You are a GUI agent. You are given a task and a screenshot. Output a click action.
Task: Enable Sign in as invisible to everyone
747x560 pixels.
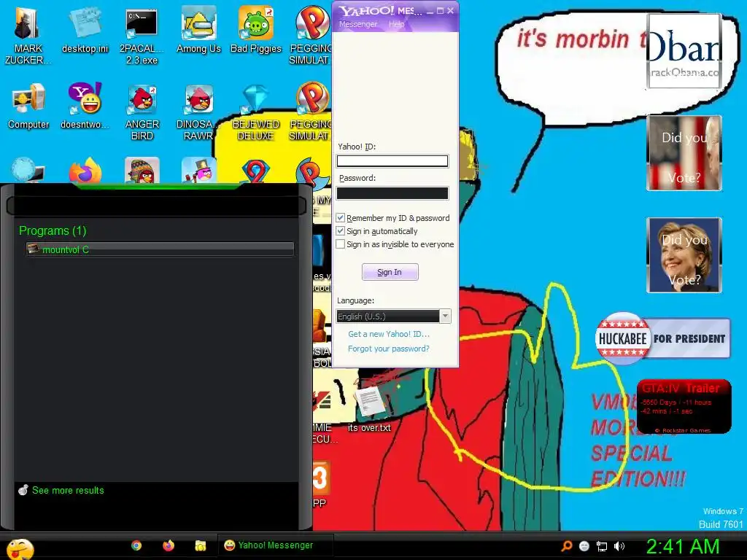coord(340,244)
